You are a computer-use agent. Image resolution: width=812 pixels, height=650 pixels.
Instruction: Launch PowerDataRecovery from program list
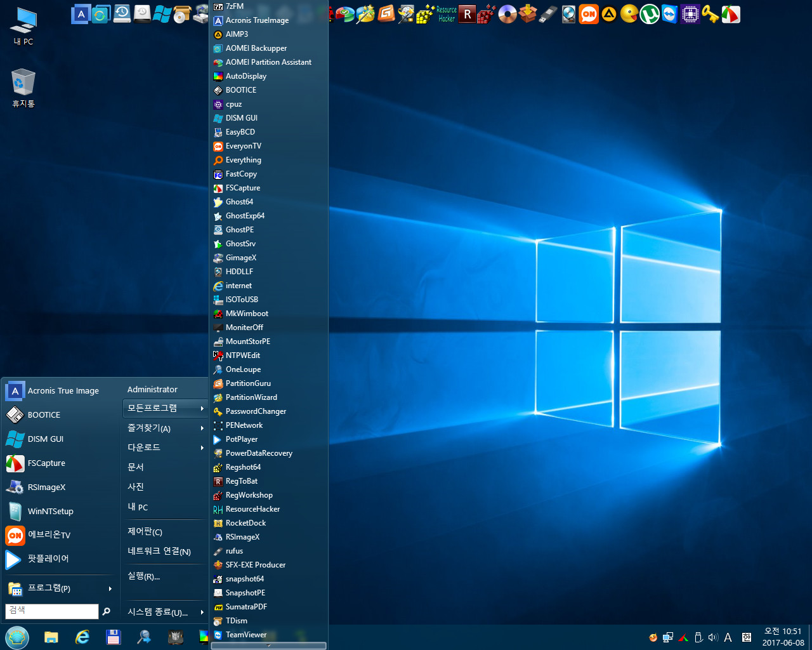[269, 453]
